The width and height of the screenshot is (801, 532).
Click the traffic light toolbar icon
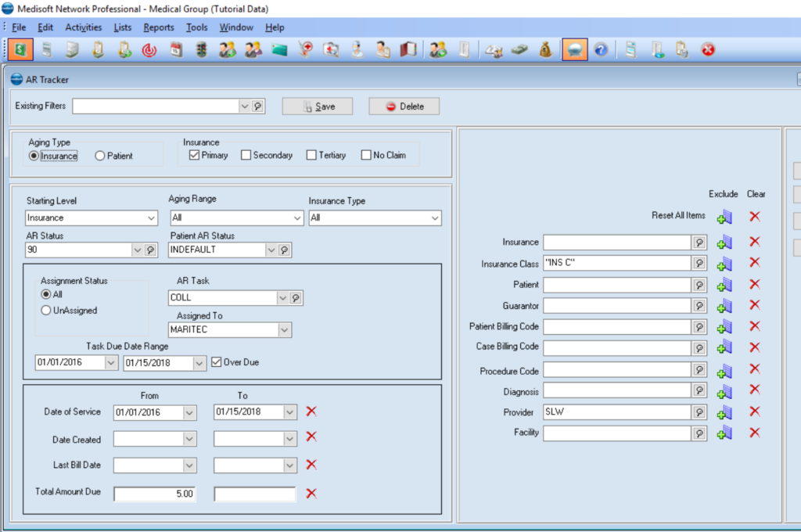[202, 50]
